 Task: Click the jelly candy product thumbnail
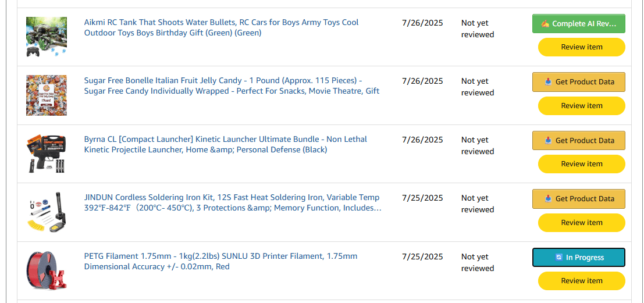click(x=47, y=95)
